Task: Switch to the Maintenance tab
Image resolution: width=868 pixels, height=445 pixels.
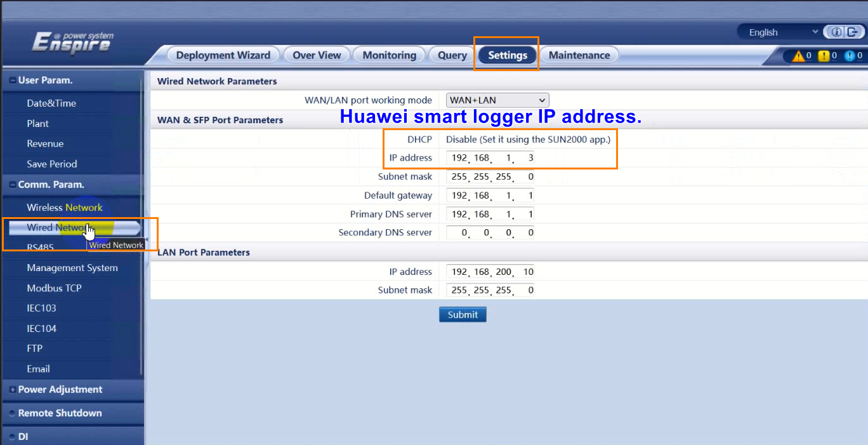Action: pos(579,55)
